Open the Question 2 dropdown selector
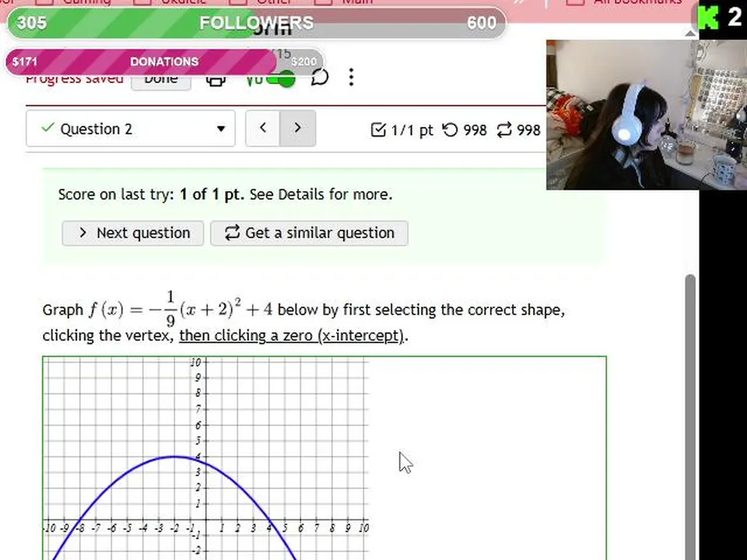Viewport: 747px width, 560px height. tap(131, 128)
